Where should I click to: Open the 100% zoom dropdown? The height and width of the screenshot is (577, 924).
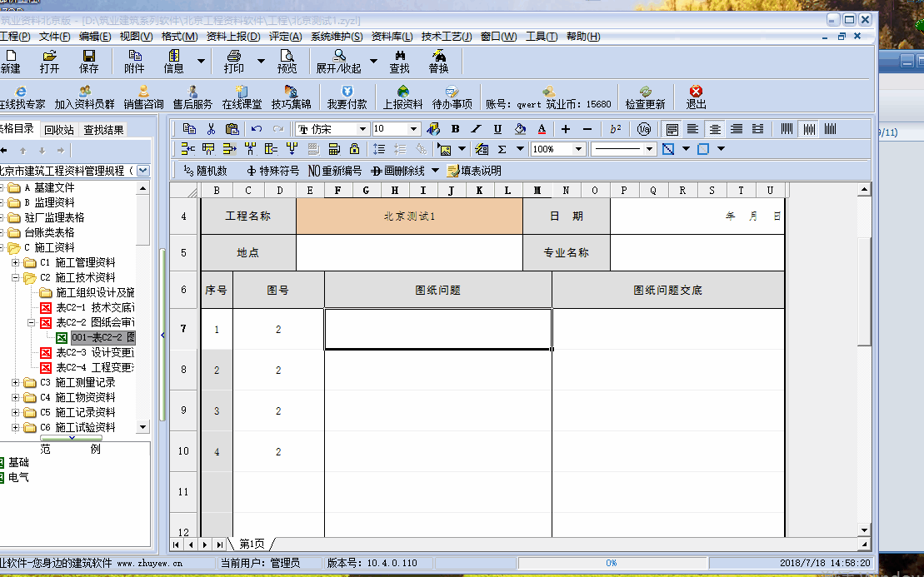click(579, 149)
